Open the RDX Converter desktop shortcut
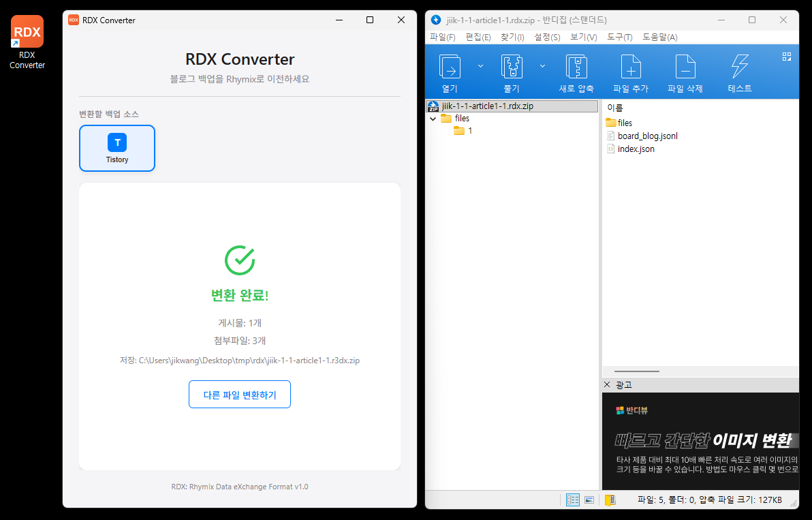This screenshot has width=812, height=520. [27, 42]
